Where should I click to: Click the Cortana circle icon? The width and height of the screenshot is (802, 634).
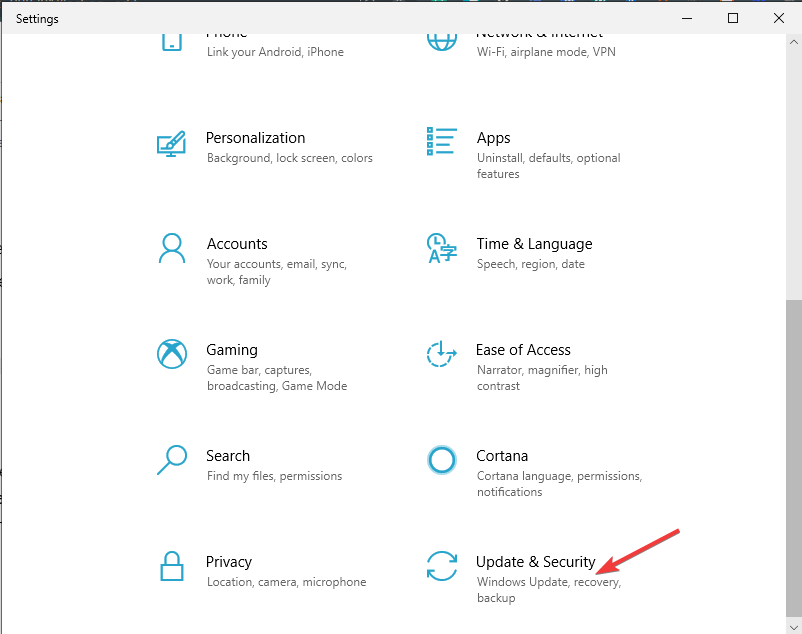[442, 460]
